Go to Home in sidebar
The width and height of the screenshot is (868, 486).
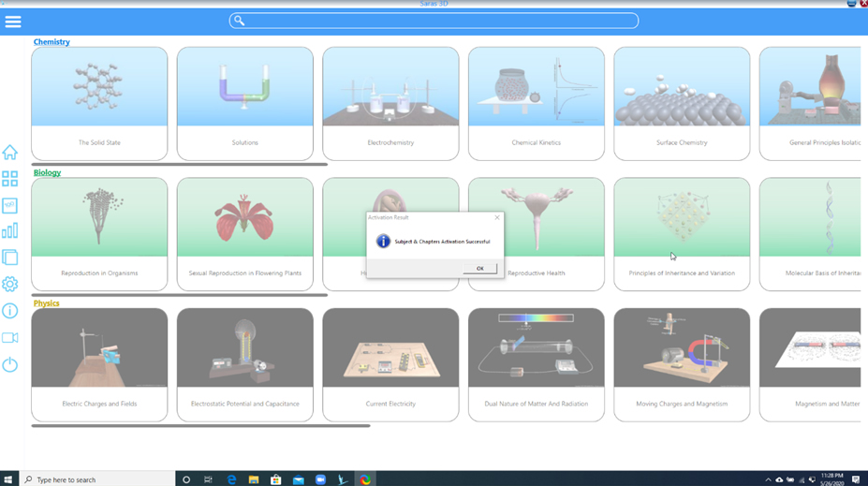tap(10, 152)
